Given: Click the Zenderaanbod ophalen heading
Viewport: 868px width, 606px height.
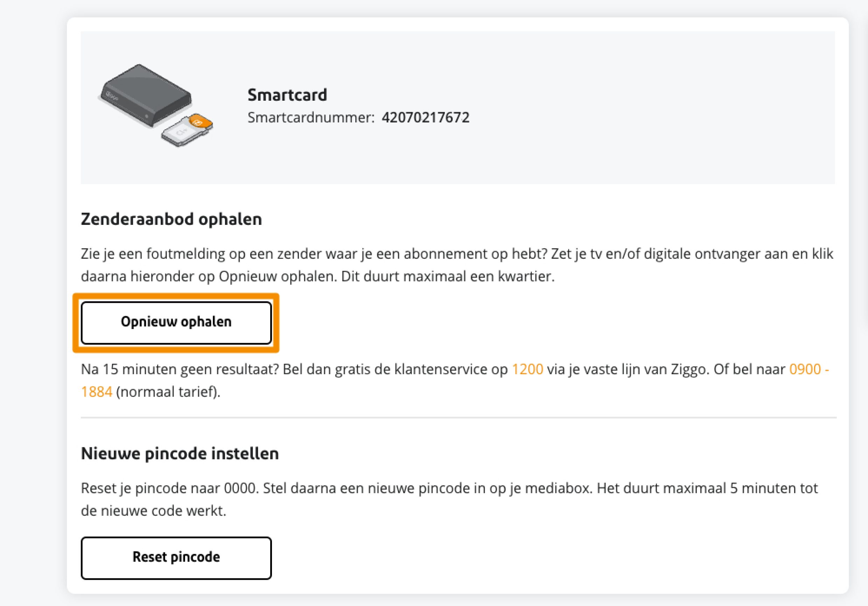Looking at the screenshot, I should click(x=171, y=219).
